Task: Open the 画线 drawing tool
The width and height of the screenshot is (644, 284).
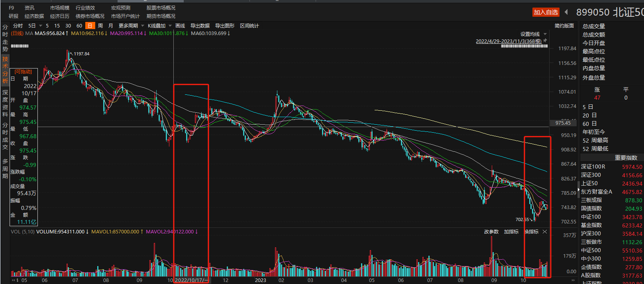Action: pyautogui.click(x=180, y=25)
